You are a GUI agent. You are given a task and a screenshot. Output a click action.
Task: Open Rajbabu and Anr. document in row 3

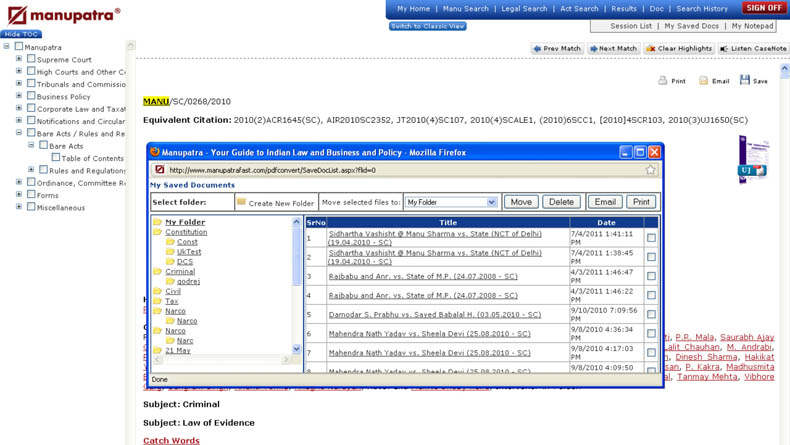point(423,276)
